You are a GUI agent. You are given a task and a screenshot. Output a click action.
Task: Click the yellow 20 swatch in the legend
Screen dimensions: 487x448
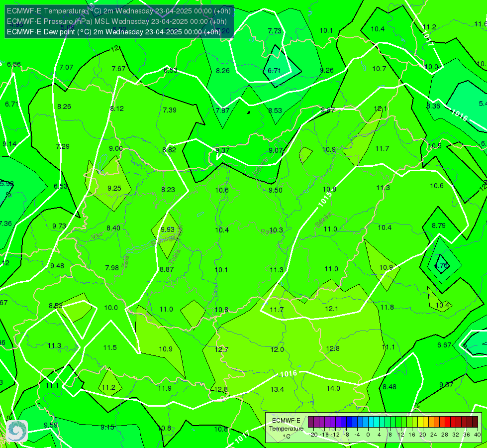point(420,422)
